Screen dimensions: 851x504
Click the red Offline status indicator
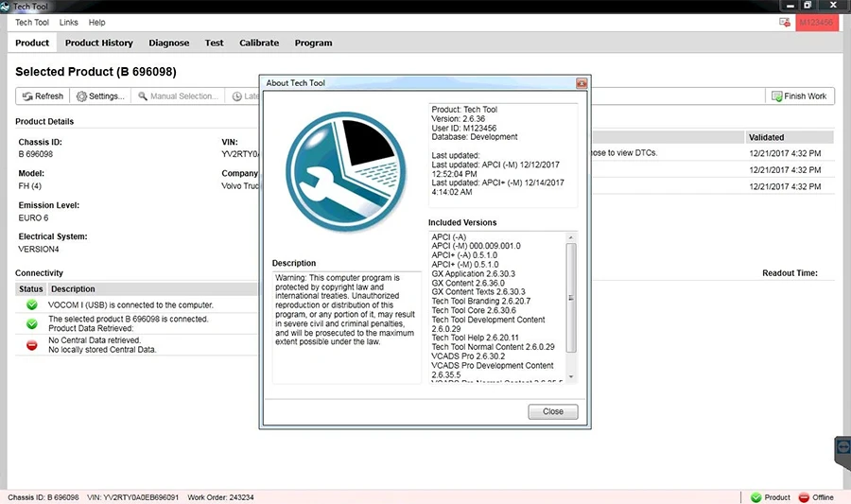tap(816, 497)
